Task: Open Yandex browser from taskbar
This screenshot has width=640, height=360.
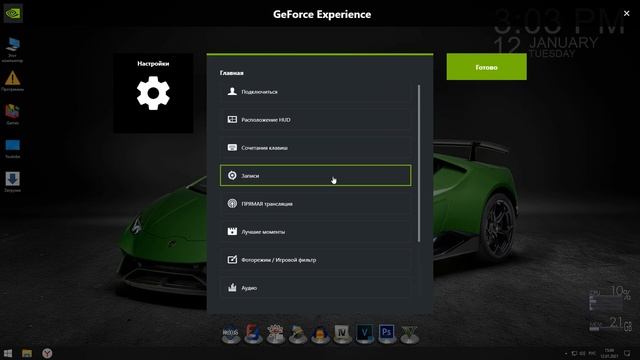Action: tap(47, 353)
